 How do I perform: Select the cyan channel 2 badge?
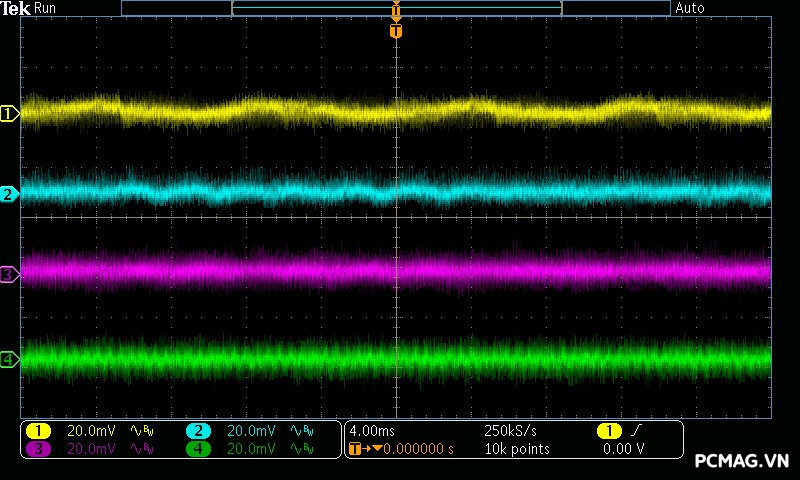pyautogui.click(x=198, y=431)
